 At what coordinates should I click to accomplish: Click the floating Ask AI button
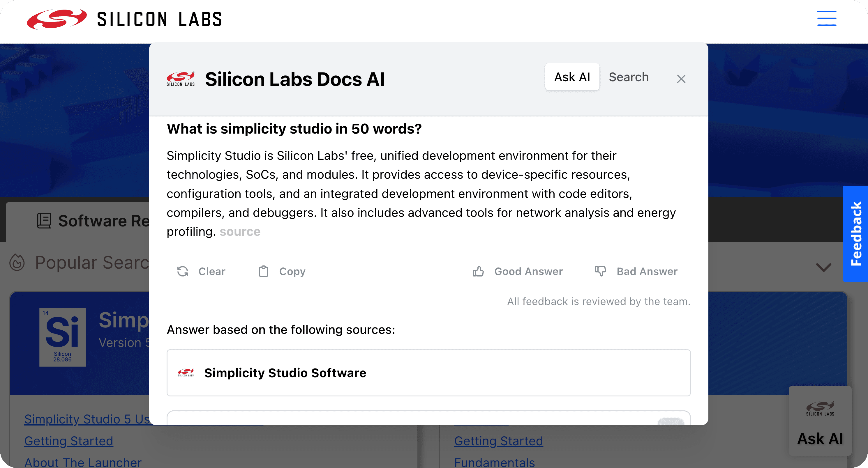(820, 421)
